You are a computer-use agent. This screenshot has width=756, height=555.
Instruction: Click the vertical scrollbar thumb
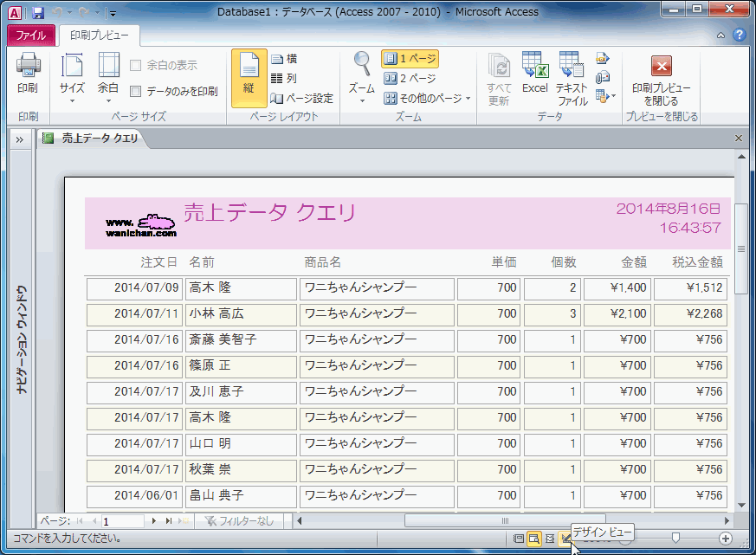[x=741, y=248]
